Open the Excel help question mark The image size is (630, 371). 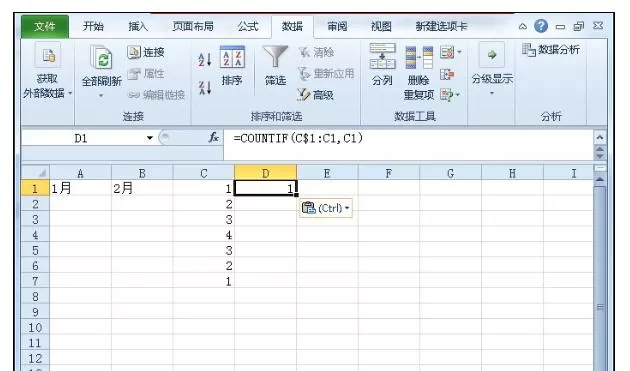pyautogui.click(x=541, y=26)
